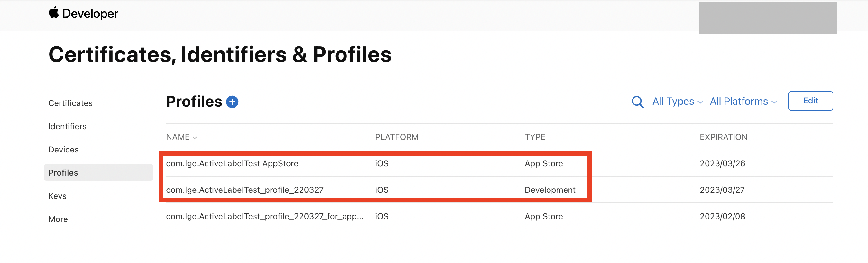Expand the All Types filter
868x263 pixels.
(677, 101)
